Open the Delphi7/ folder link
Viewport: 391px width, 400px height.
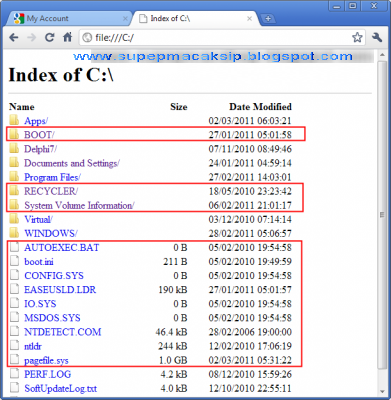(x=40, y=149)
